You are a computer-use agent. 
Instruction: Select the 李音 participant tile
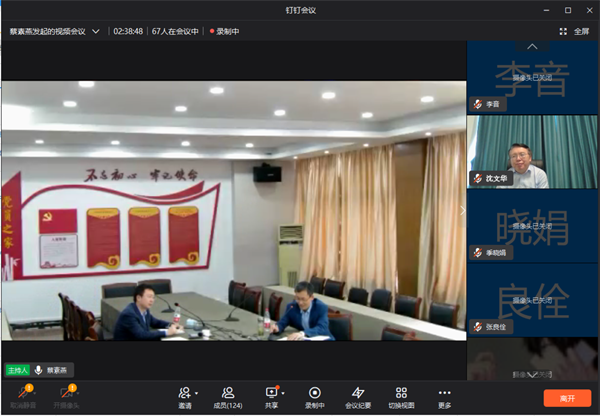click(533, 78)
